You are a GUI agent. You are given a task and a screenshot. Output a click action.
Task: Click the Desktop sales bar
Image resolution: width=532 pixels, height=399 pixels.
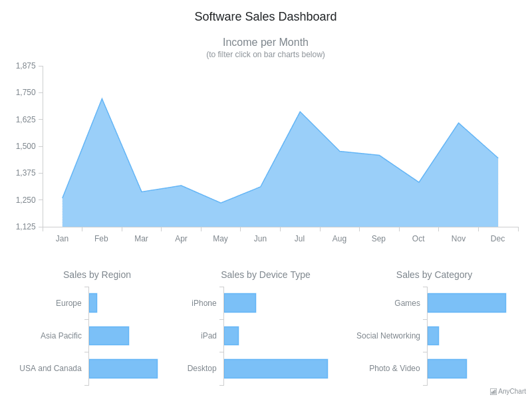tap(276, 368)
